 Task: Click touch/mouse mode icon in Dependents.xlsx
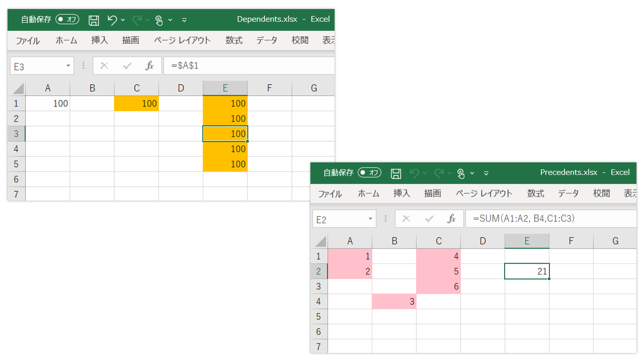point(159,20)
